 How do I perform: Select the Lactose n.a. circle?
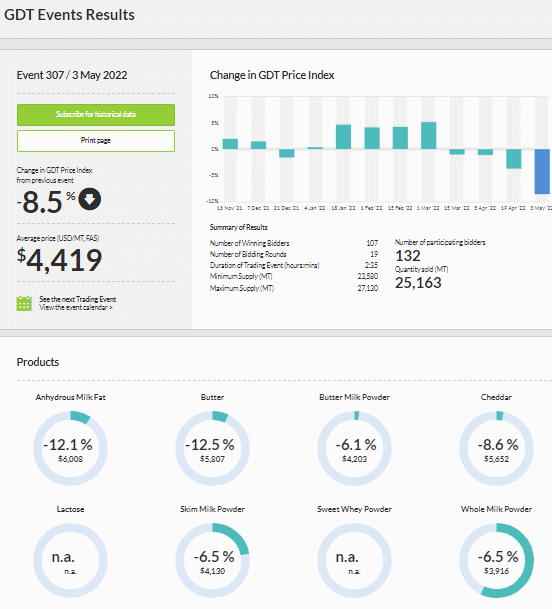[70, 560]
